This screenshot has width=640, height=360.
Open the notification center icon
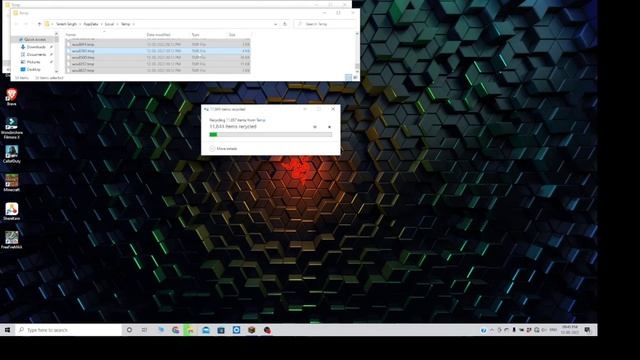tap(587, 330)
